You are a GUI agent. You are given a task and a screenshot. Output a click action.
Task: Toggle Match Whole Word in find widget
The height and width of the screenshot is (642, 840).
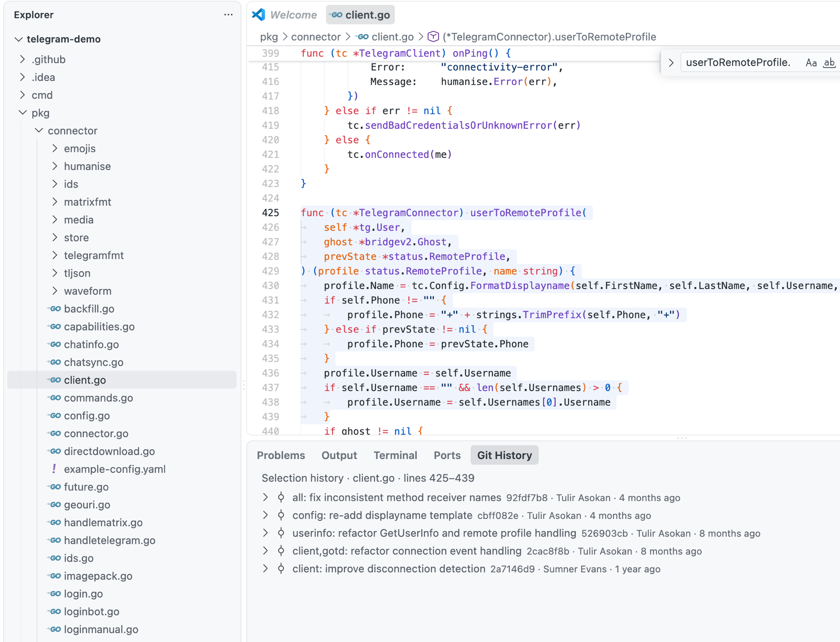click(x=829, y=63)
